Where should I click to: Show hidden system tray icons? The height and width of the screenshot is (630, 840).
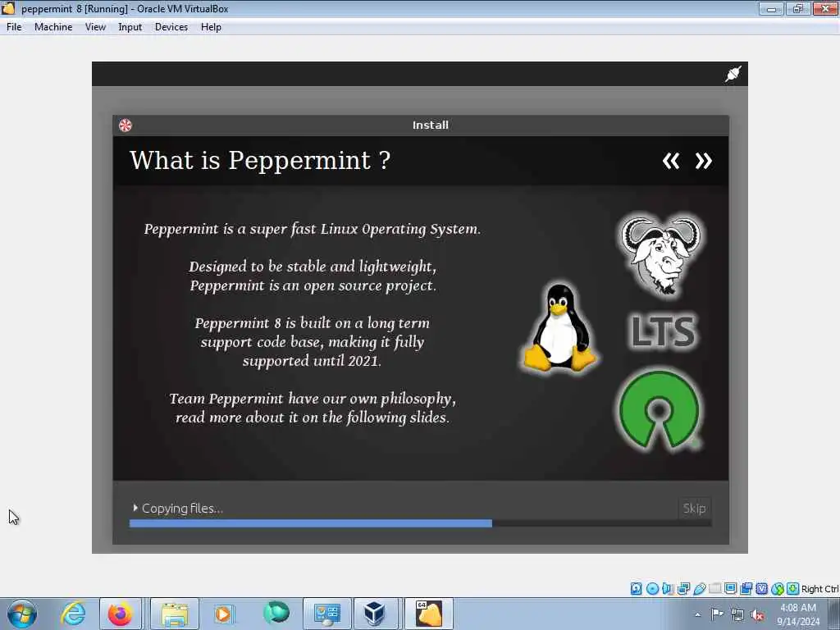(697, 614)
